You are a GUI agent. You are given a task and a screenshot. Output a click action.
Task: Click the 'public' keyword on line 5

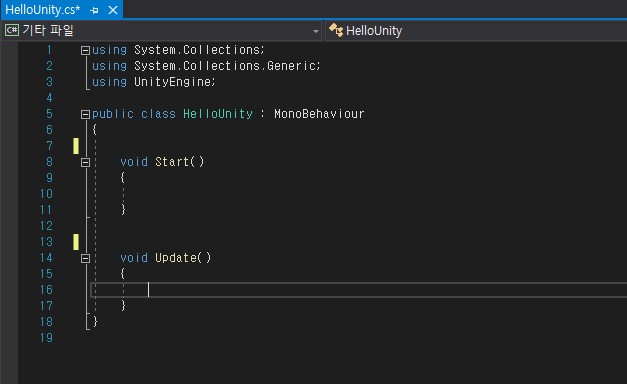[113, 114]
